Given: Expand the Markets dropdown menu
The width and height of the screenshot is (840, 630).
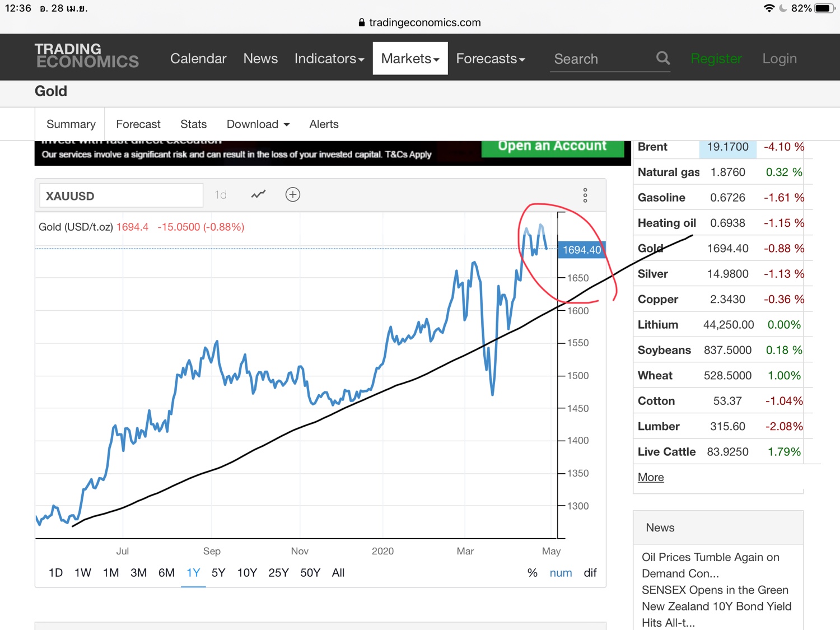Looking at the screenshot, I should tap(410, 59).
